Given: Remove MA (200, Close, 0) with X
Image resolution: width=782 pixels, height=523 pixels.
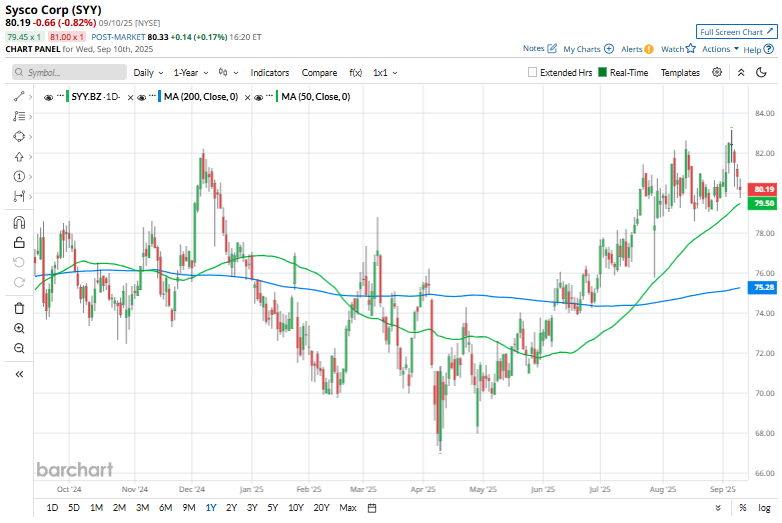Looking at the screenshot, I should tap(247, 98).
